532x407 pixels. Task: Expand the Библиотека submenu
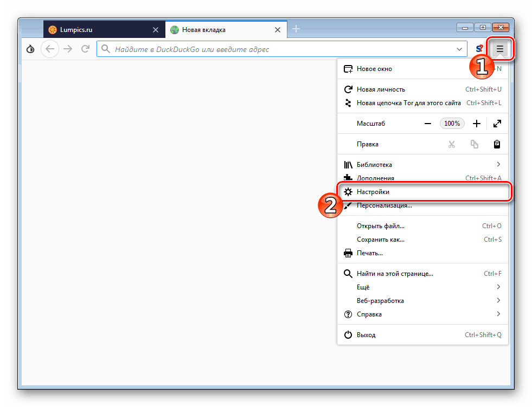422,165
